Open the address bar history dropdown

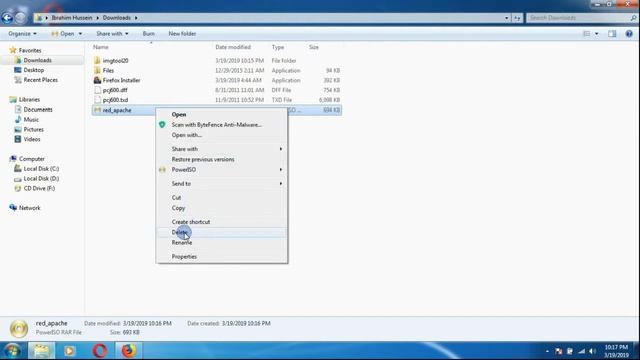point(507,18)
